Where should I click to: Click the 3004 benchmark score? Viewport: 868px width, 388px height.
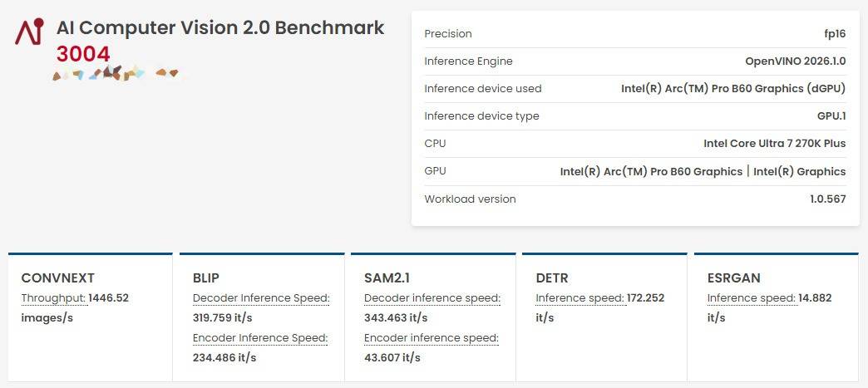(x=83, y=54)
